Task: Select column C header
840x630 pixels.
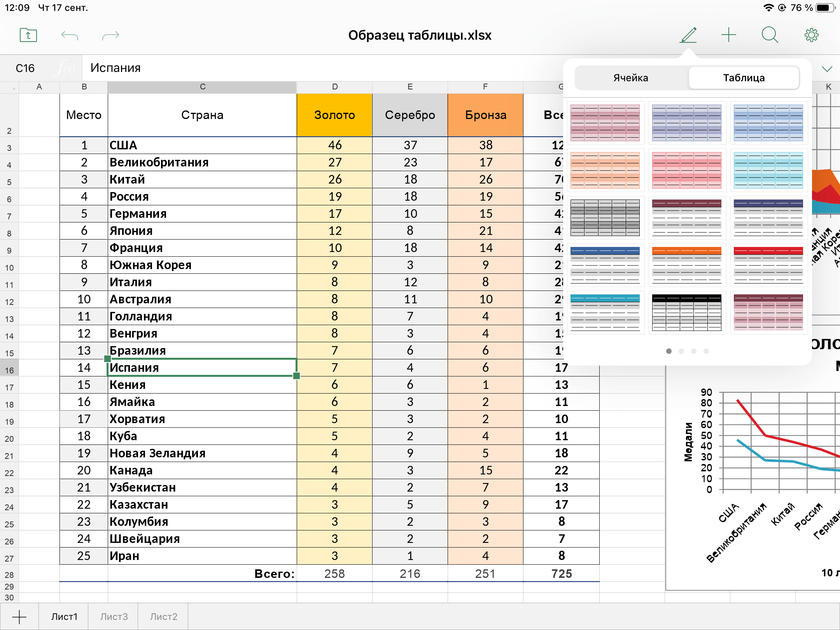Action: (202, 87)
